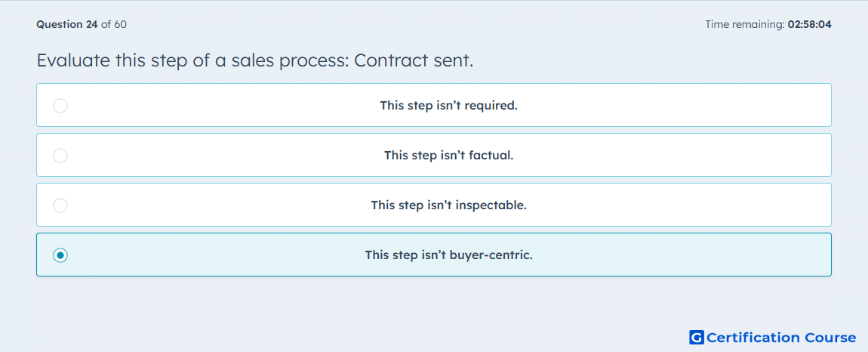
Task: Click the G logo icon beside Certification Course
Action: pos(697,338)
